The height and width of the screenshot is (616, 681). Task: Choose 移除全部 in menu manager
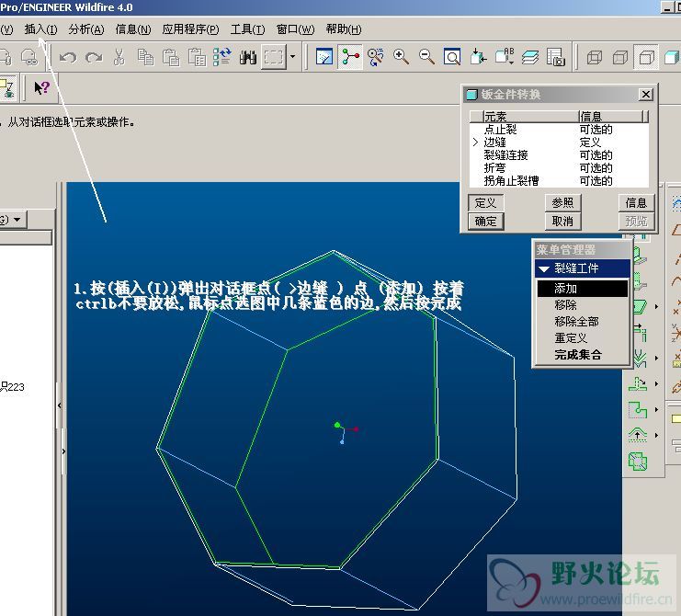pos(582,322)
